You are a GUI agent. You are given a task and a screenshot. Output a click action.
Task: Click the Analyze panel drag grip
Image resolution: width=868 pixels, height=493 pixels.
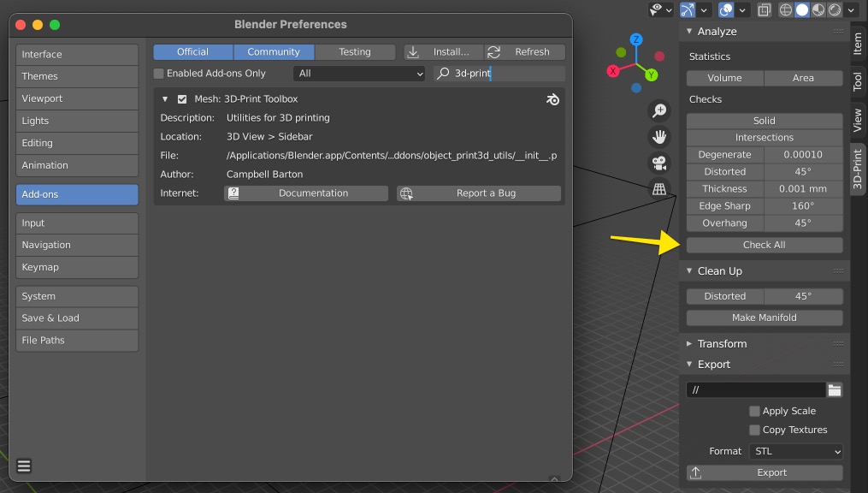[838, 31]
